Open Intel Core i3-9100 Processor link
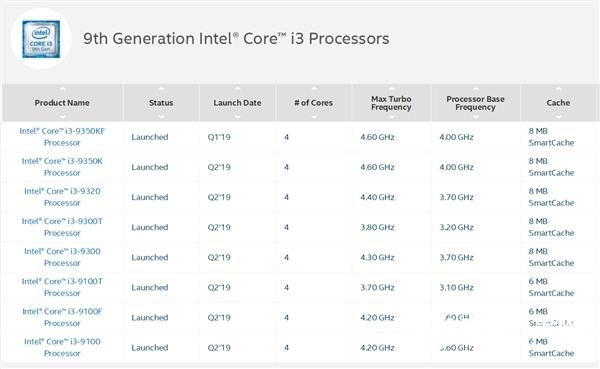The width and height of the screenshot is (600, 369). (x=62, y=347)
